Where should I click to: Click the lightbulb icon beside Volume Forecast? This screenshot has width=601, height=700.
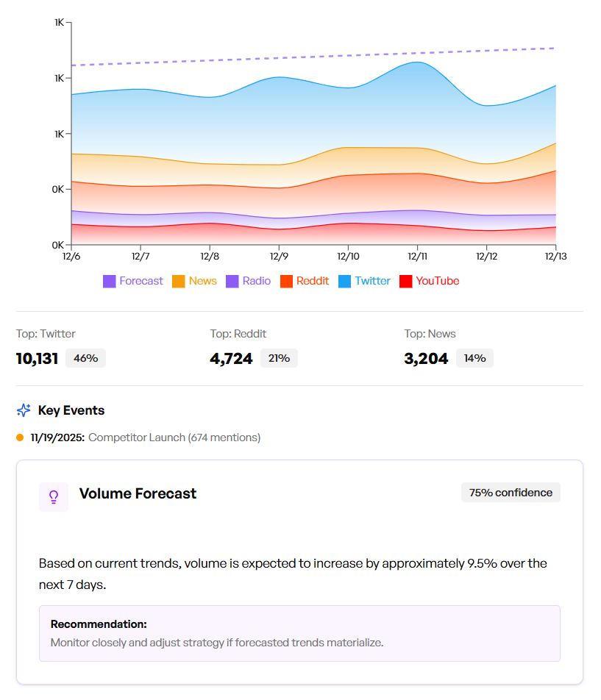pyautogui.click(x=54, y=497)
